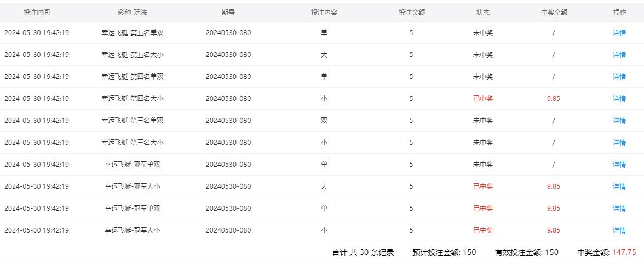View 详情 of the 第四名大小 bet
This screenshot has height=266, width=644.
(x=619, y=99)
